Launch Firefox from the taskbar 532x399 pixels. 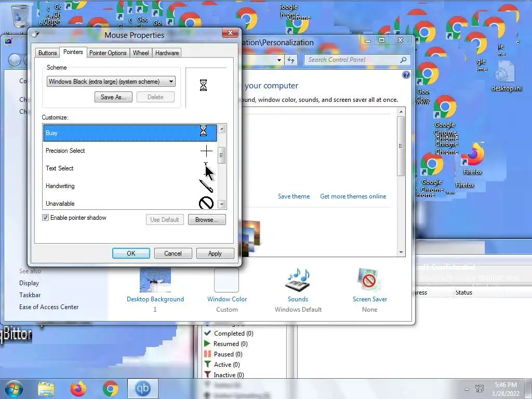click(78, 389)
